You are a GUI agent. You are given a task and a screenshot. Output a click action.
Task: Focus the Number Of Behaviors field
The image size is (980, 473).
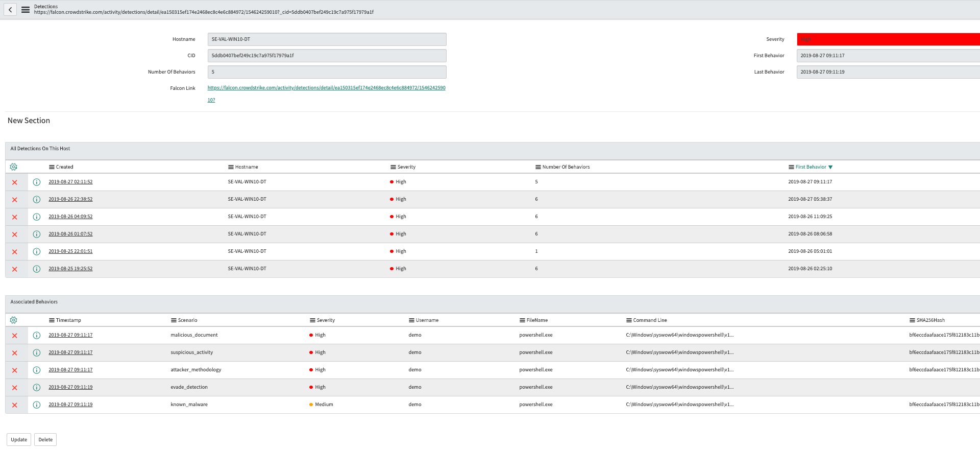[x=327, y=72]
